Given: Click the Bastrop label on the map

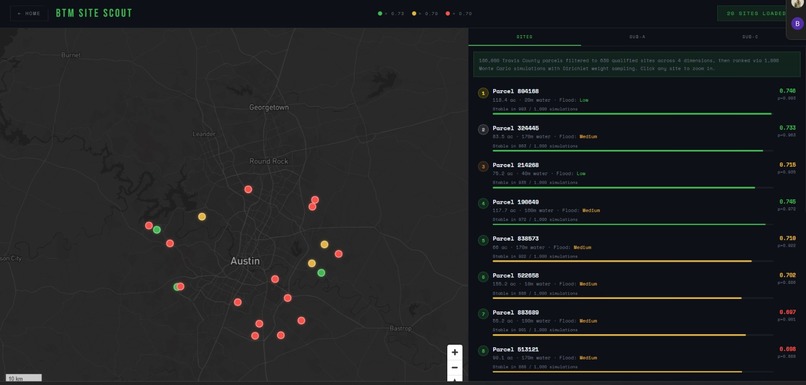Looking at the screenshot, I should 400,328.
